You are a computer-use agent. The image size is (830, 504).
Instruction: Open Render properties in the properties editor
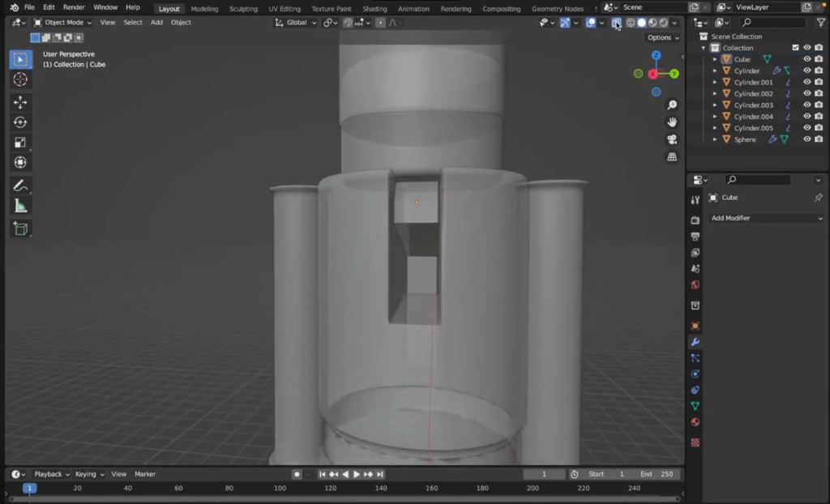pos(694,219)
